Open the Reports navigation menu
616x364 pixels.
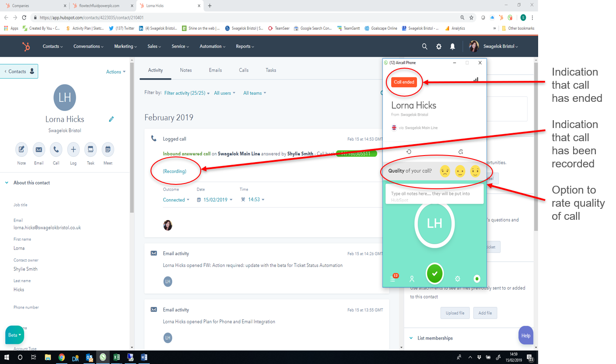tap(245, 46)
